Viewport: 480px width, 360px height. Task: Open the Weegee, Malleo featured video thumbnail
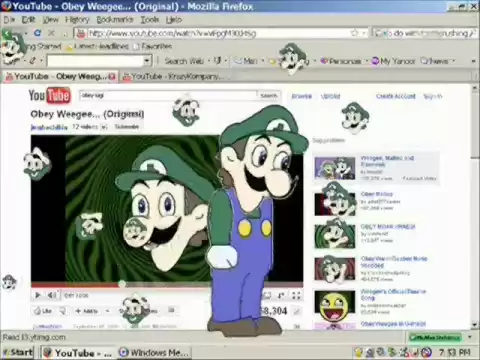pyautogui.click(x=335, y=169)
